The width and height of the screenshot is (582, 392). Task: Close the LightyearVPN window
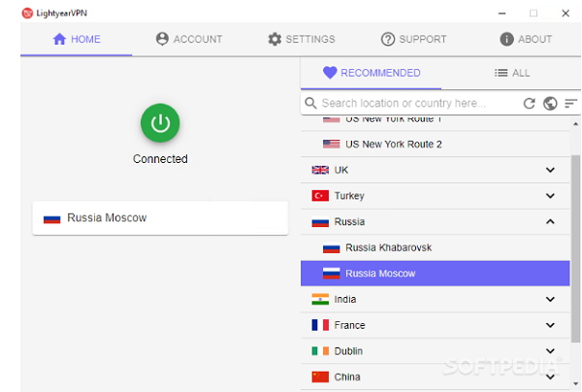pos(566,14)
